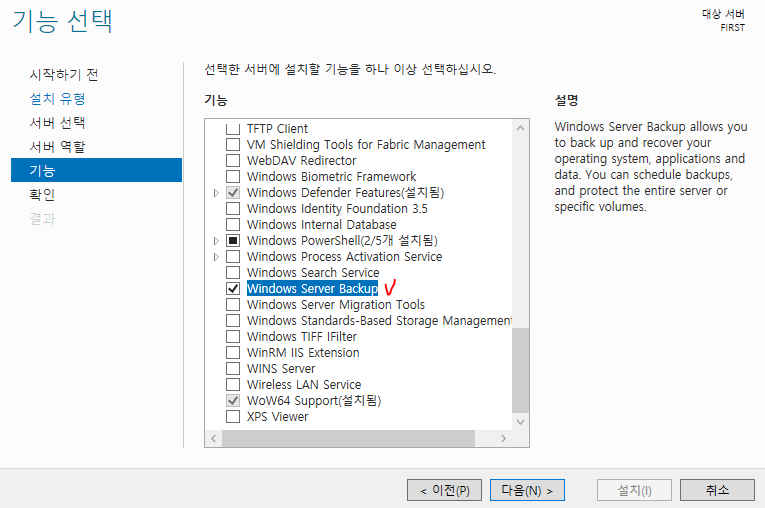Select the WINS Server label
The width and height of the screenshot is (765, 508).
281,368
